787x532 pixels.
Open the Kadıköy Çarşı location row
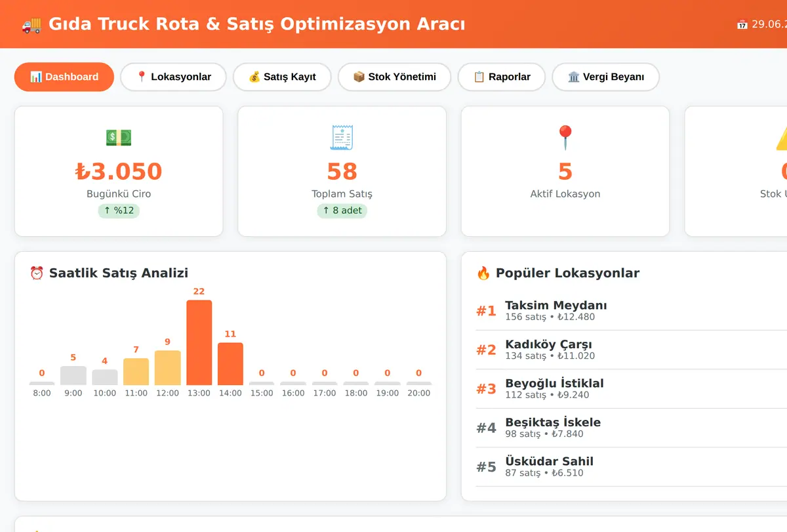631,350
